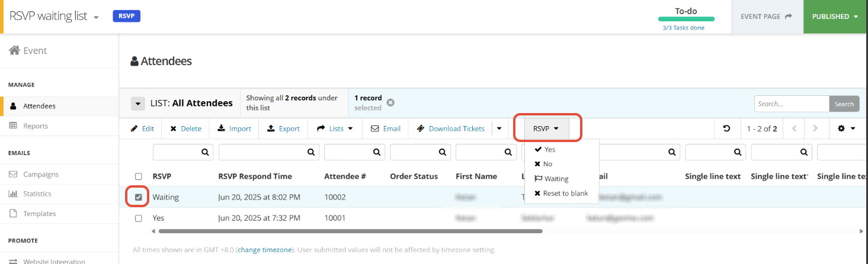Sort by the First Name header
The width and height of the screenshot is (868, 264).
[476, 176]
